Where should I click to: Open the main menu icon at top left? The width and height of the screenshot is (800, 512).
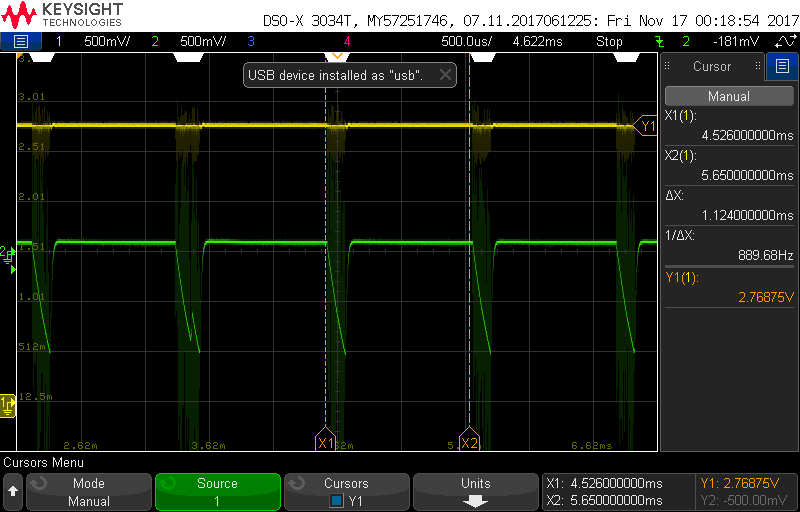[20, 41]
